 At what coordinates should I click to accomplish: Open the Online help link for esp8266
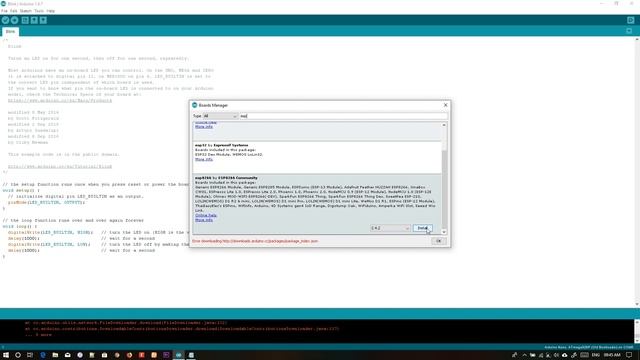point(206,215)
